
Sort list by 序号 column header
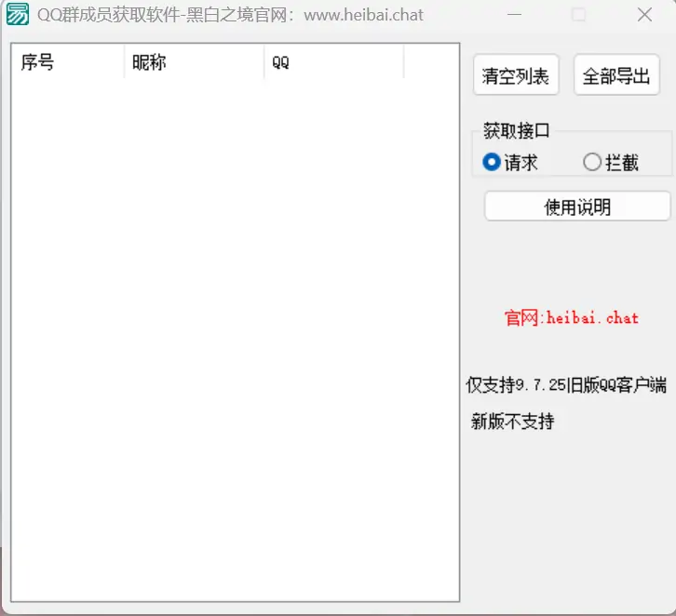pos(67,62)
